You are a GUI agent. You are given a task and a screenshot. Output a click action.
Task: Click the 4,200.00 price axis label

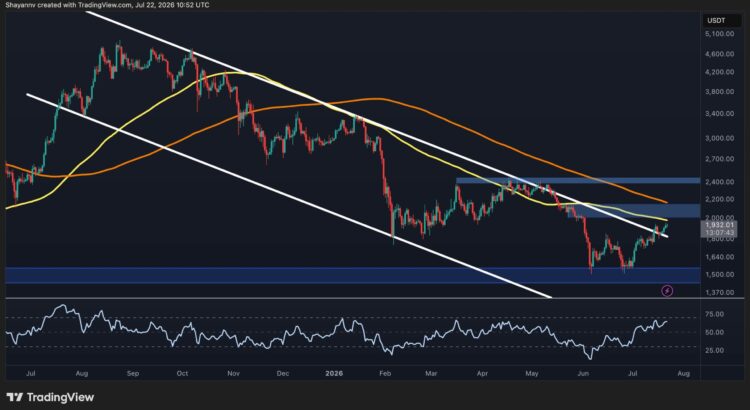tap(720, 72)
